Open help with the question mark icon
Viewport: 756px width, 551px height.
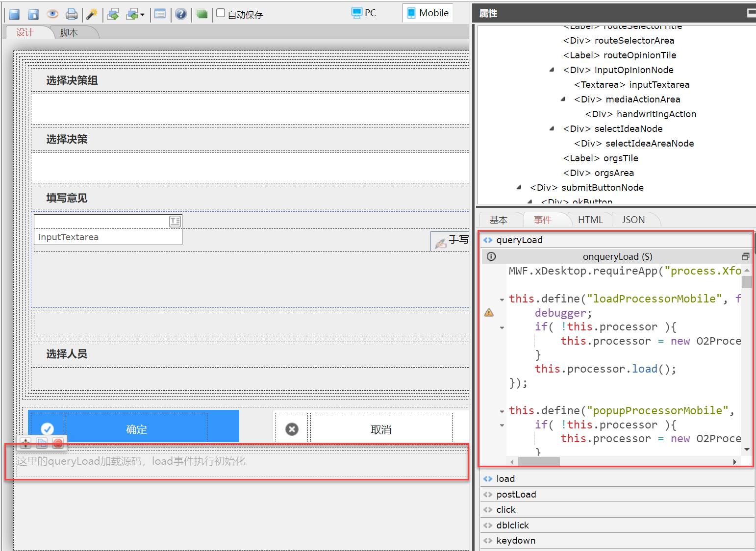click(181, 14)
